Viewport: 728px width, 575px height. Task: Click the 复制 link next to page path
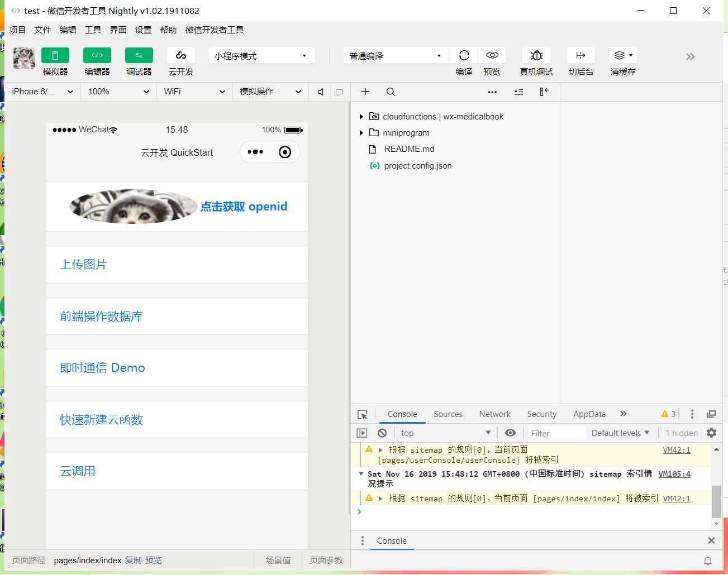pos(134,560)
